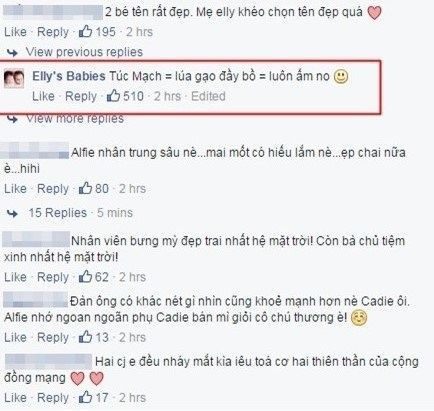
Task: Like the Elly's Babies Túc Mạch comment
Action: click(x=43, y=96)
